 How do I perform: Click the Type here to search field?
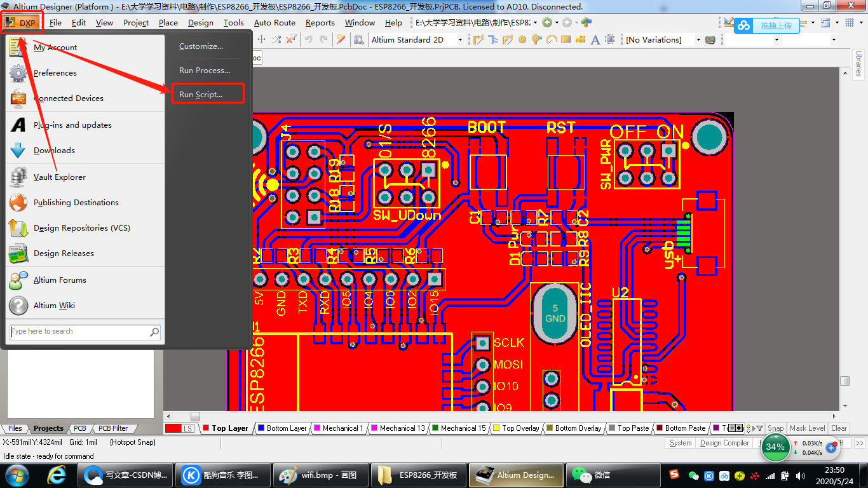tap(76, 332)
